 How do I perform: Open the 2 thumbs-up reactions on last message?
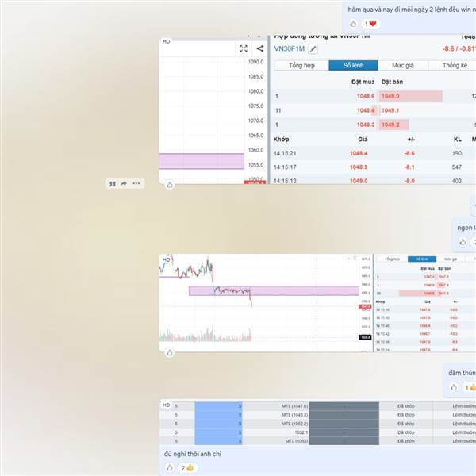[x=187, y=468]
